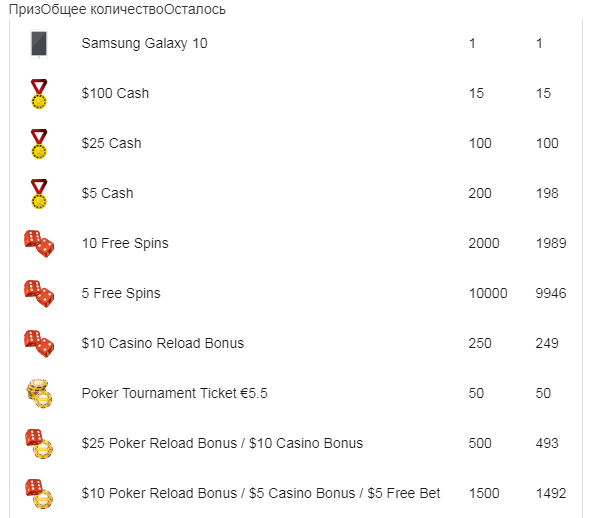Click the $10 Casino Reload Bonus label

(163, 343)
